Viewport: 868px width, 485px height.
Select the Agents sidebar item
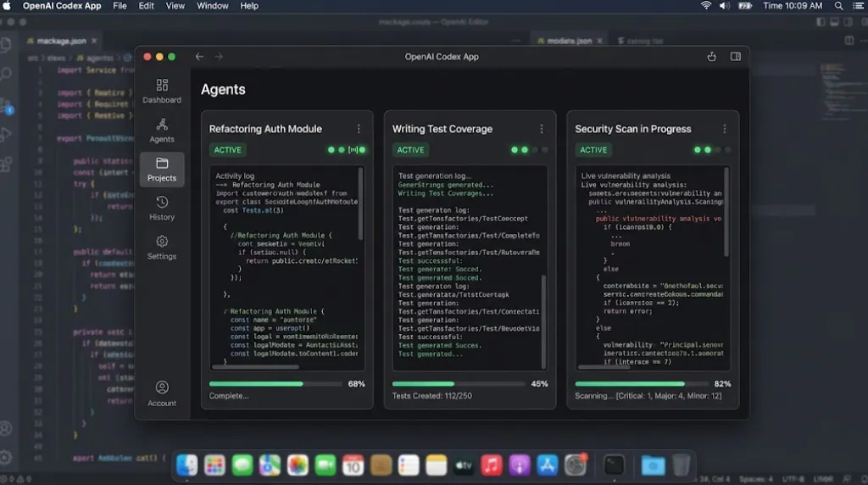[162, 131]
